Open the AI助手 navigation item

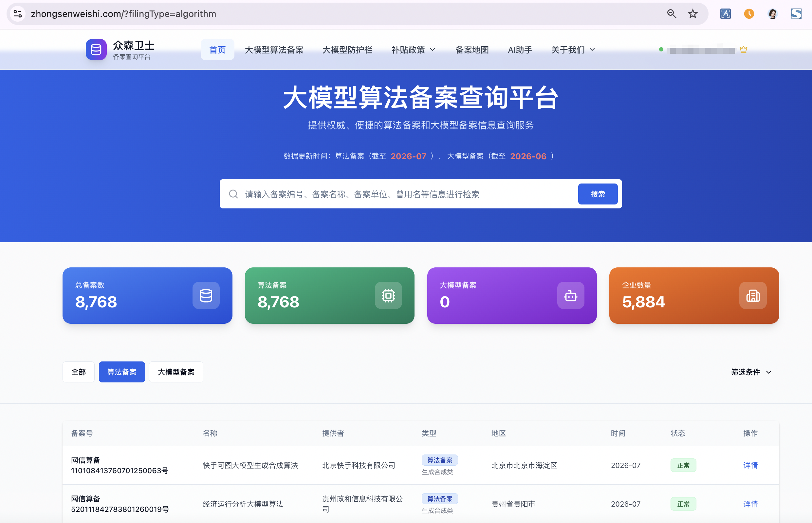pyautogui.click(x=520, y=50)
